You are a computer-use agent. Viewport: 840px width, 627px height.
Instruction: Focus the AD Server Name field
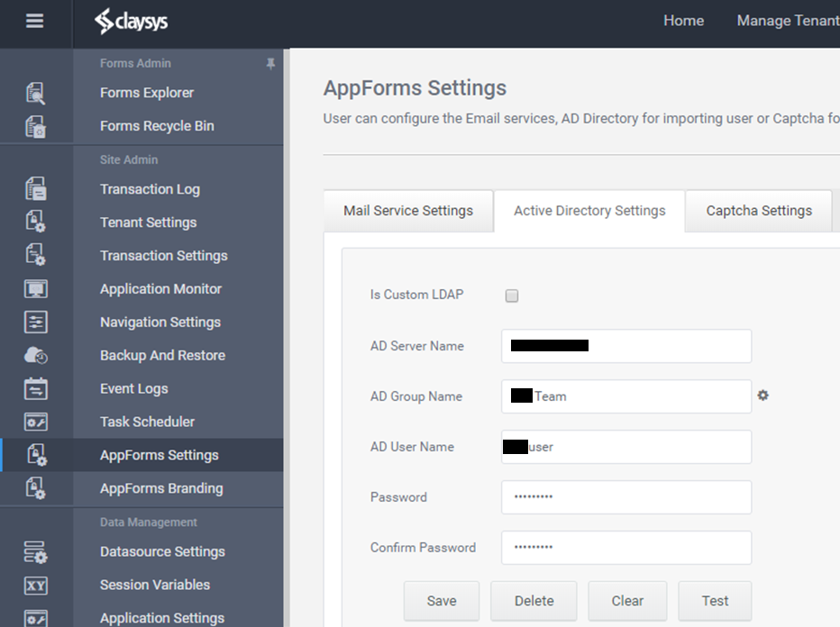[x=626, y=346]
